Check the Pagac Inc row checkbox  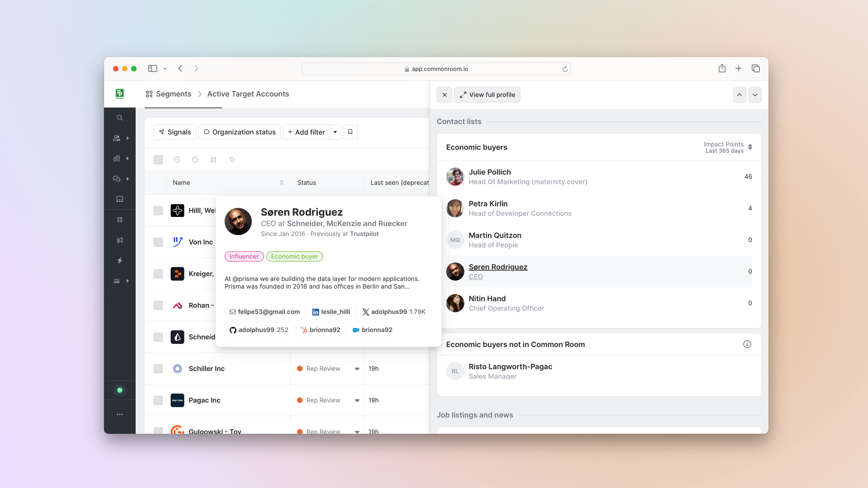point(158,400)
